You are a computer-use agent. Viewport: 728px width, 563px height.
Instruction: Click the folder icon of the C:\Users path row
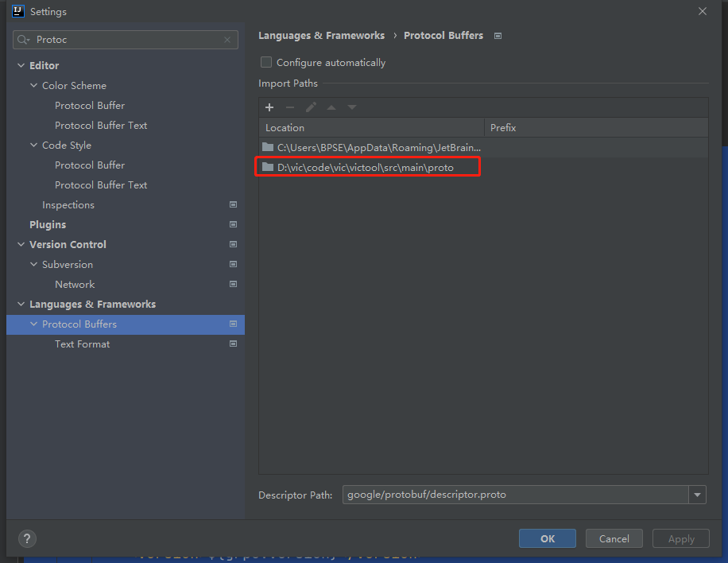click(268, 148)
